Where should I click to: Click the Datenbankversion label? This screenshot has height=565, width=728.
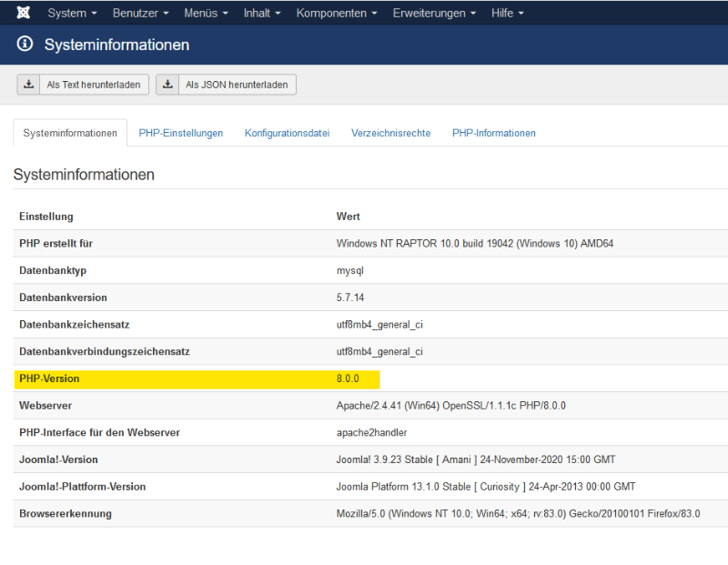click(x=63, y=298)
